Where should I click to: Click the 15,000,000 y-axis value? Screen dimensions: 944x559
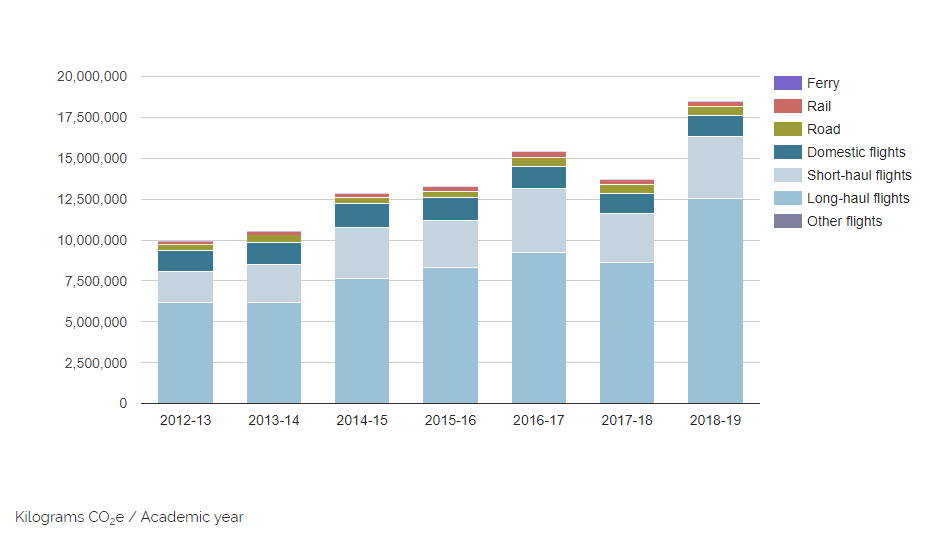(92, 158)
